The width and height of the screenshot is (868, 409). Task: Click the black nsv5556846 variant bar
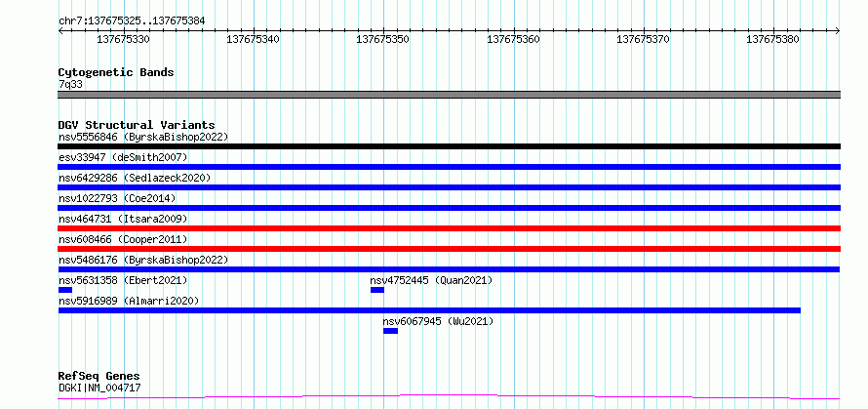click(449, 146)
